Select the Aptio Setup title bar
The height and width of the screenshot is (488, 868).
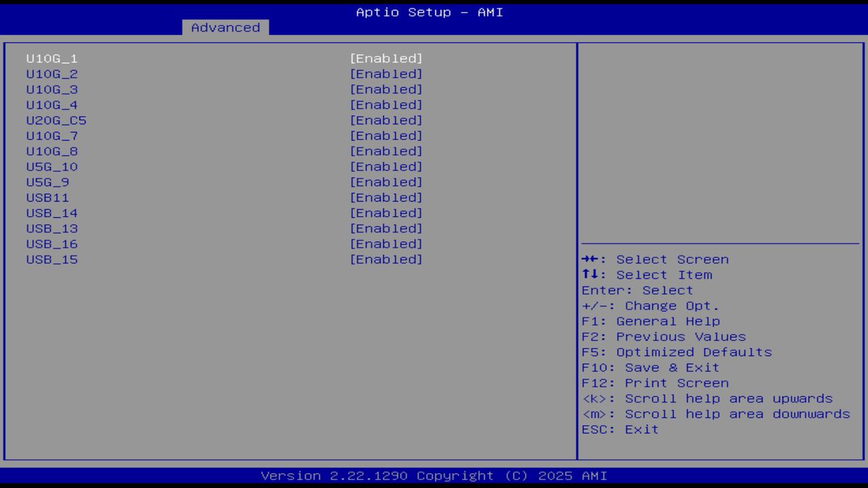click(x=429, y=12)
